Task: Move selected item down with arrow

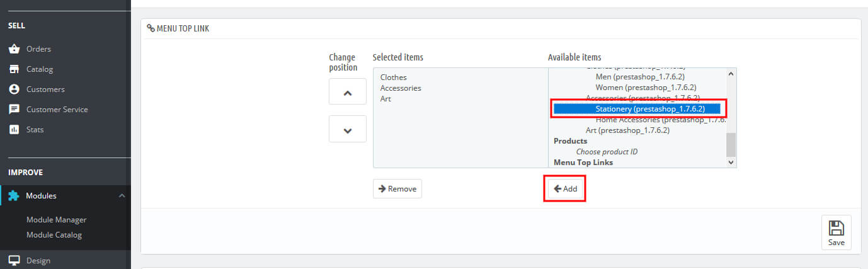Action: click(347, 129)
